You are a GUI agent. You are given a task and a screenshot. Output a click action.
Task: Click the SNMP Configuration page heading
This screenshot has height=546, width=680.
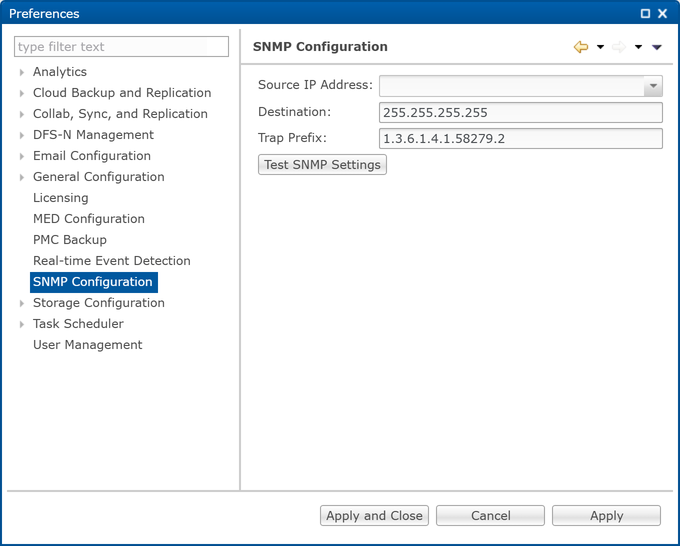[x=320, y=46]
